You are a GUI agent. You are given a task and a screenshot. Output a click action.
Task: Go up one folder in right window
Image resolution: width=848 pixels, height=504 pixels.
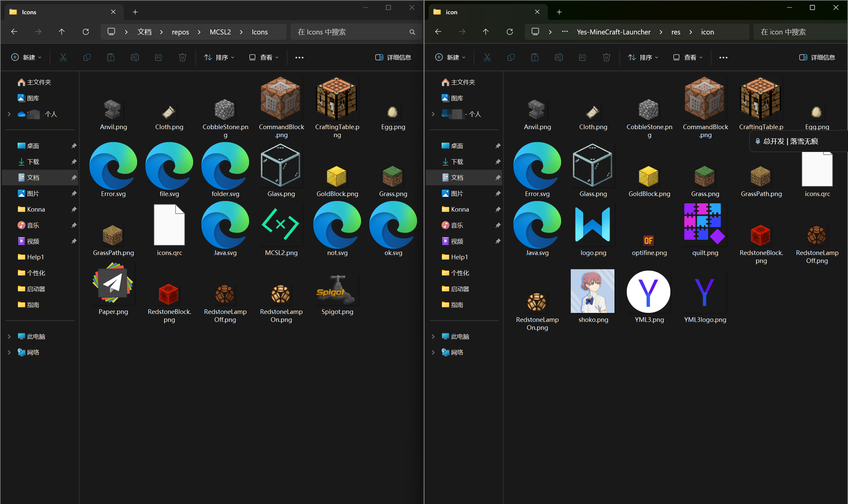pos(486,32)
